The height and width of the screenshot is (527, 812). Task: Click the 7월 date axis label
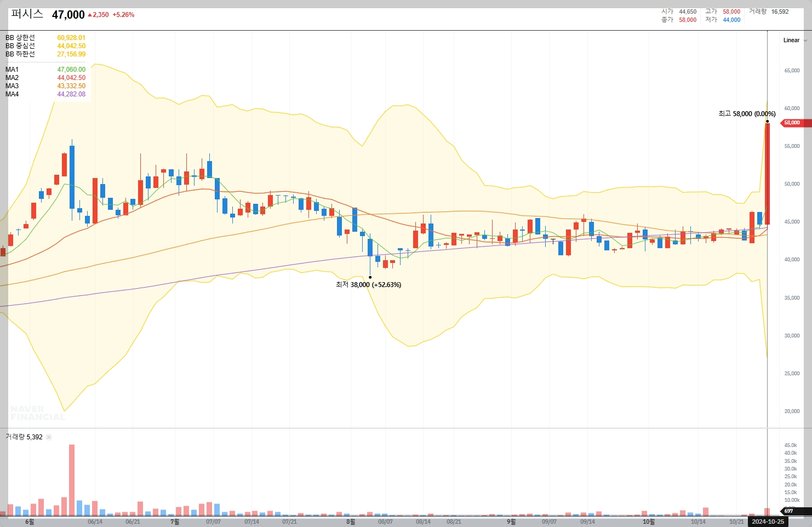[x=175, y=522]
